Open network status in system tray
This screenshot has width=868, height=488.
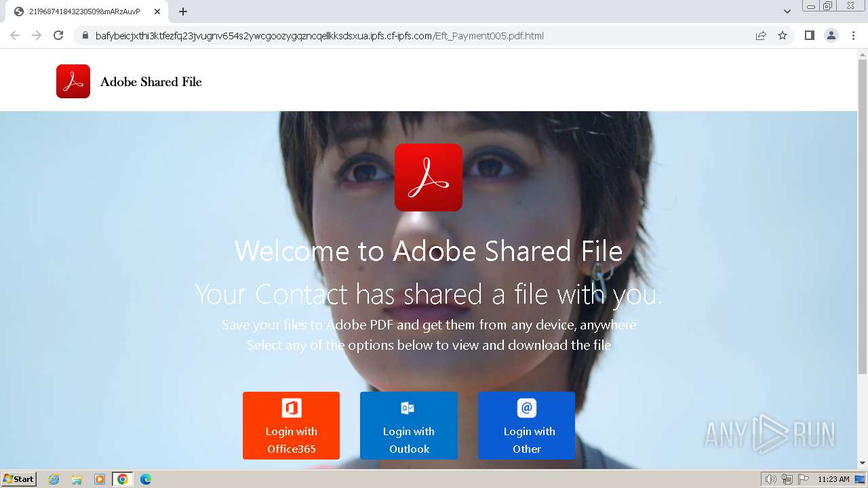coord(787,479)
